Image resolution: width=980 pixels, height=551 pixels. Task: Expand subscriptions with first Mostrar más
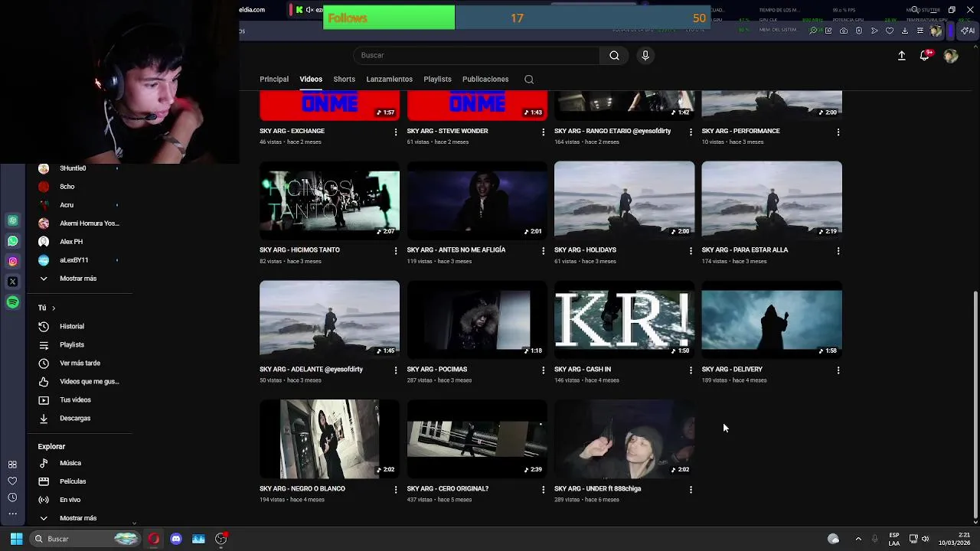point(79,279)
